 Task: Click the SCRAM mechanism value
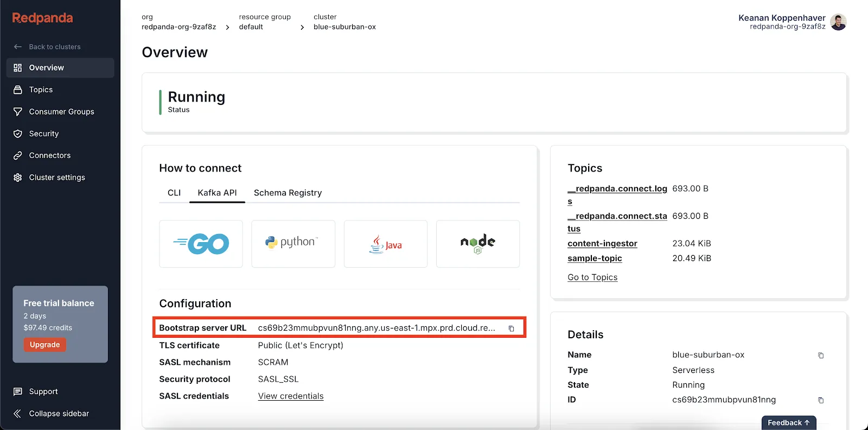pos(273,362)
